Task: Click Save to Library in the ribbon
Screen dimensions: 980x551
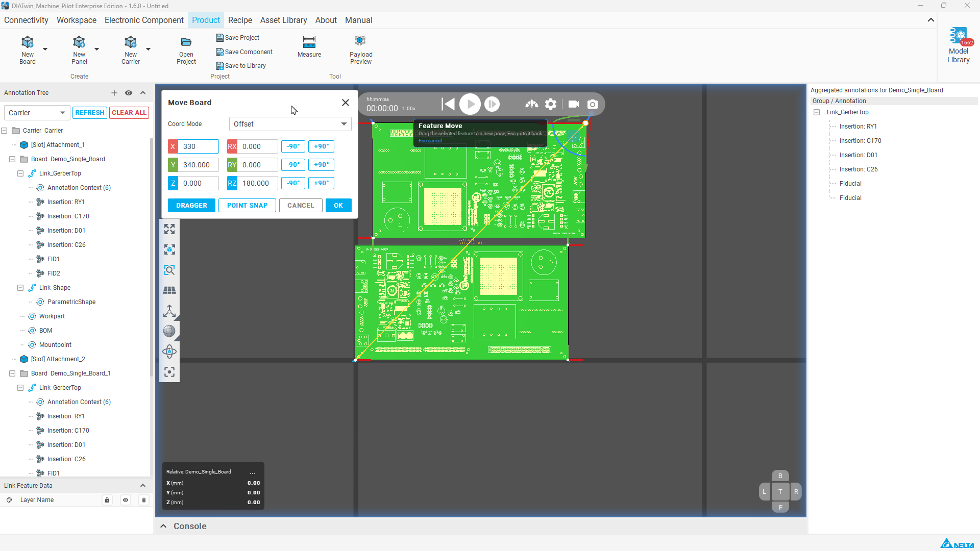Action: [x=241, y=66]
